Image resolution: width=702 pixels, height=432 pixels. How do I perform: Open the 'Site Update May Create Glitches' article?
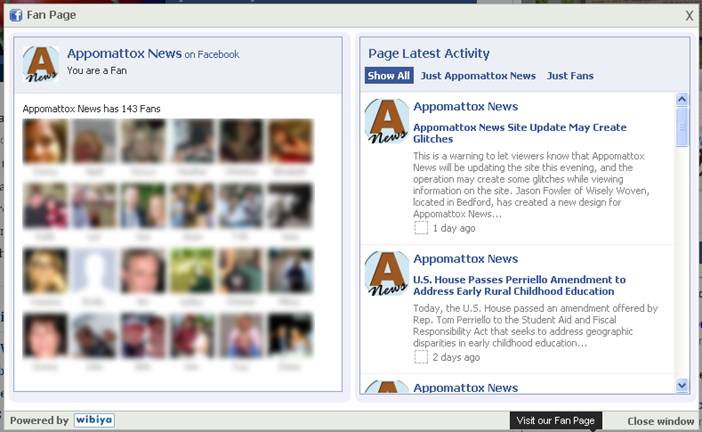(519, 133)
